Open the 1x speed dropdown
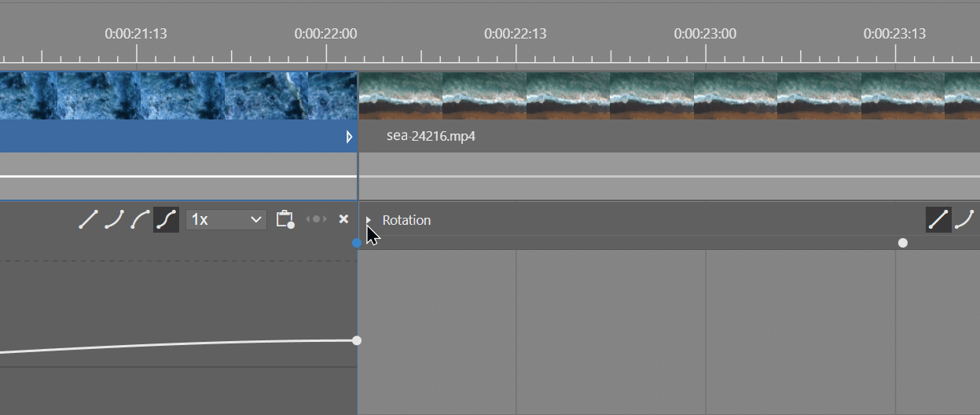 click(x=226, y=219)
